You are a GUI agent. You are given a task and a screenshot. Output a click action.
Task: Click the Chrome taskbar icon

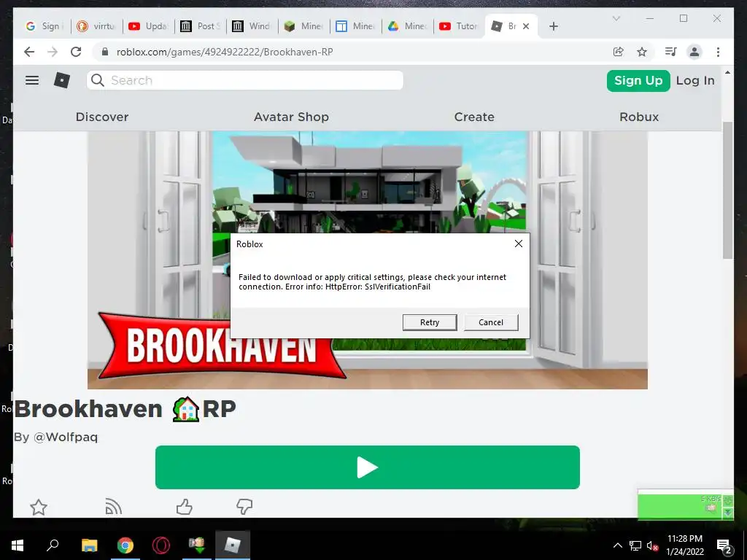point(125,545)
